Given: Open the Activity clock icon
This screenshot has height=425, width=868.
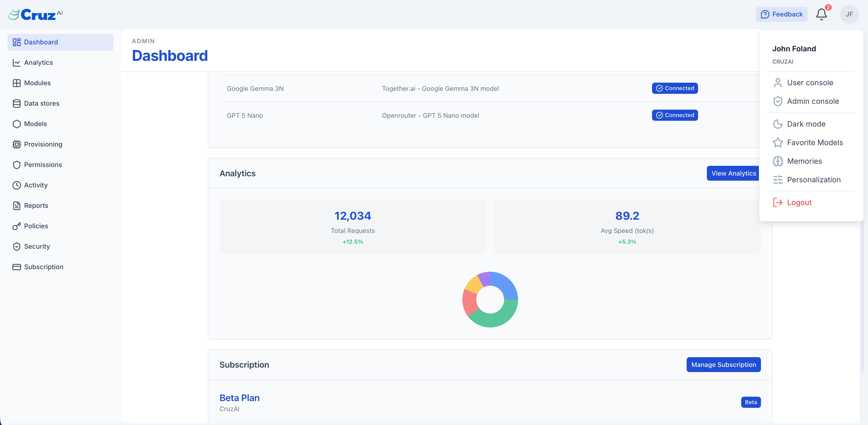Looking at the screenshot, I should click(17, 185).
